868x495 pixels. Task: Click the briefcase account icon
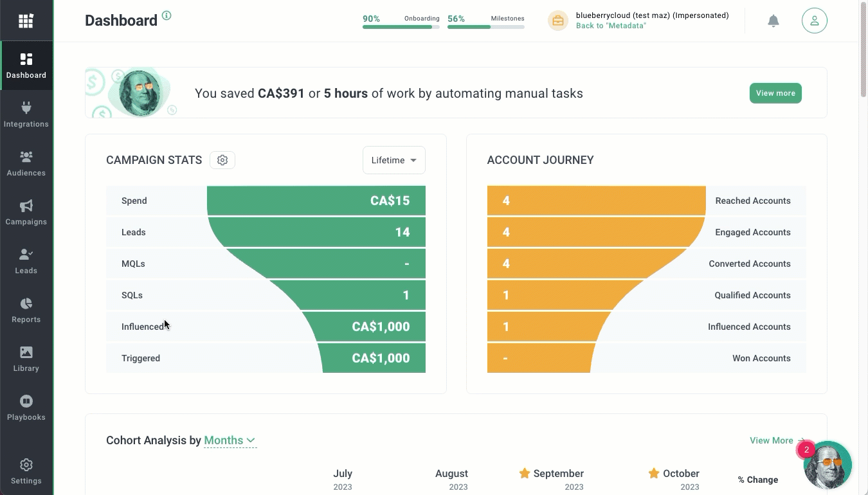557,21
